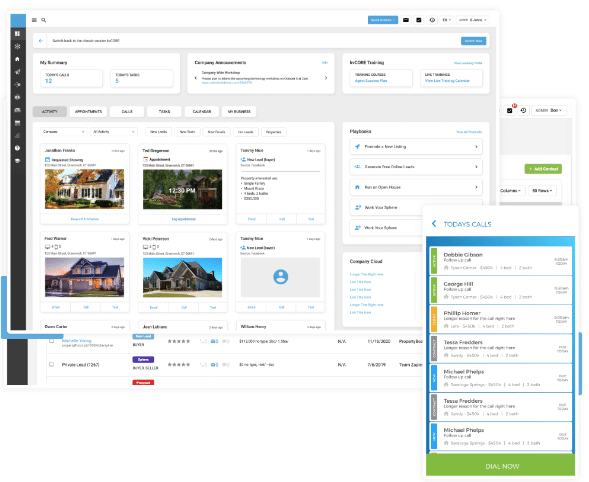Click the sidebar calendar icon
This screenshot has width=589, height=482.
pyautogui.click(x=17, y=123)
